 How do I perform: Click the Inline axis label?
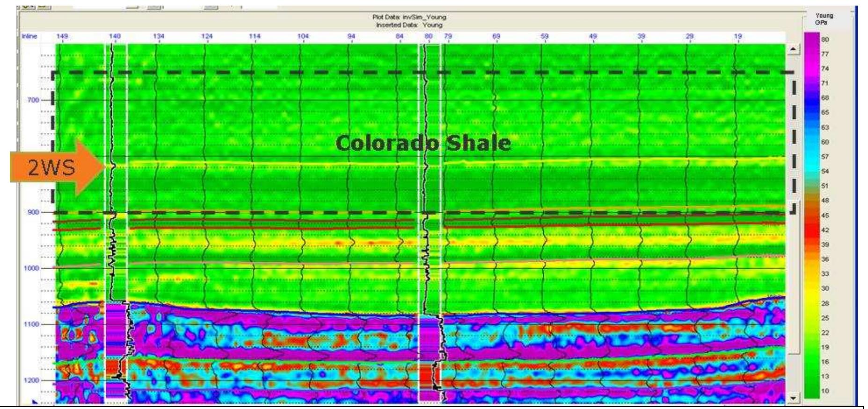(29, 36)
